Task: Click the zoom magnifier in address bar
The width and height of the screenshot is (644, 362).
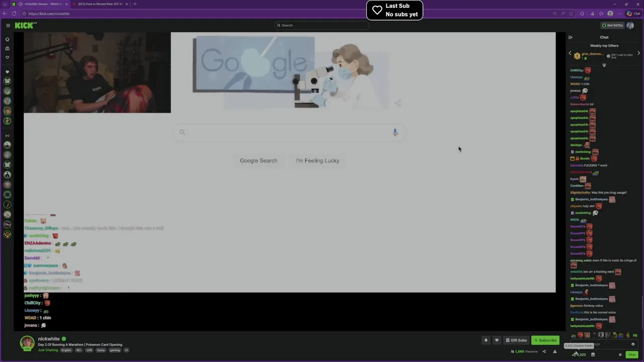Action: pos(554,14)
